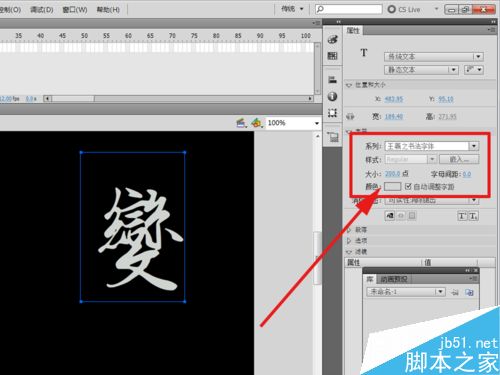Click the search magnifier icon
The width and height of the screenshot is (500, 375).
coord(320,9)
